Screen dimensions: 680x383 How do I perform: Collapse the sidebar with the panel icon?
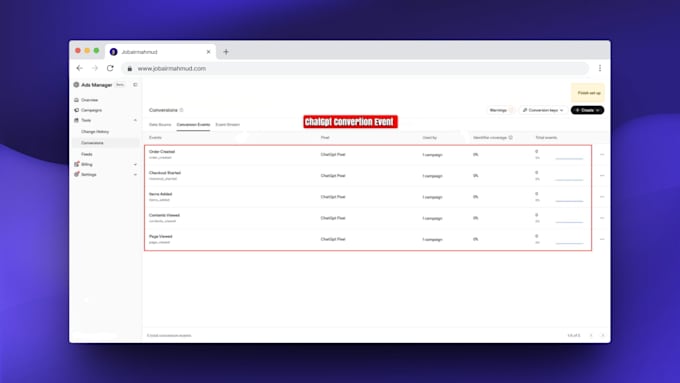pyautogui.click(x=135, y=85)
